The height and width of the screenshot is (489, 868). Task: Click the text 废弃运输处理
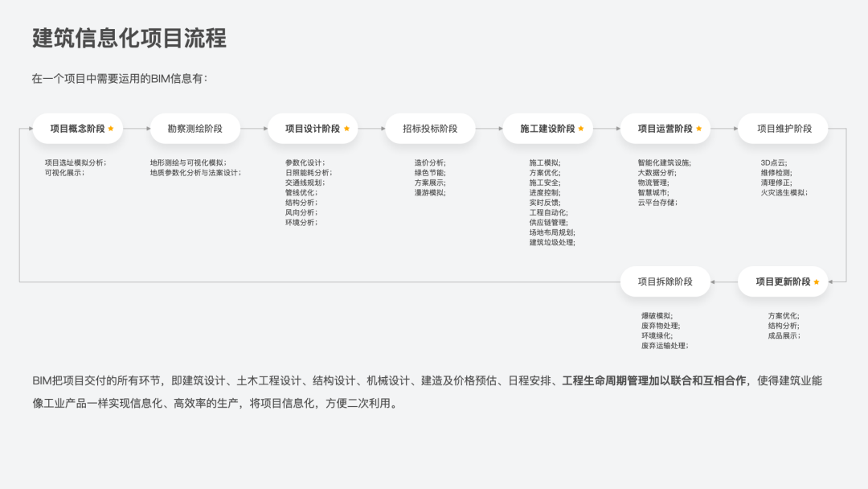coord(663,346)
